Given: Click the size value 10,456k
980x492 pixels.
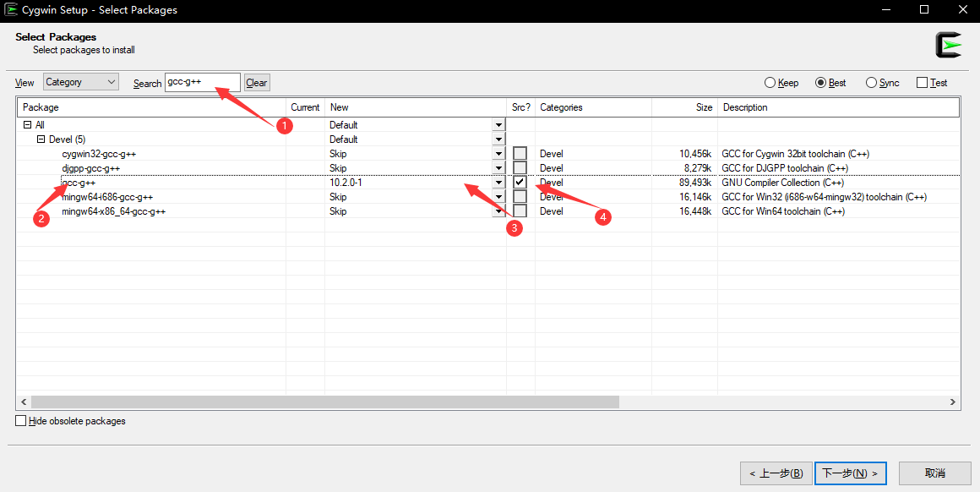Looking at the screenshot, I should click(x=695, y=154).
